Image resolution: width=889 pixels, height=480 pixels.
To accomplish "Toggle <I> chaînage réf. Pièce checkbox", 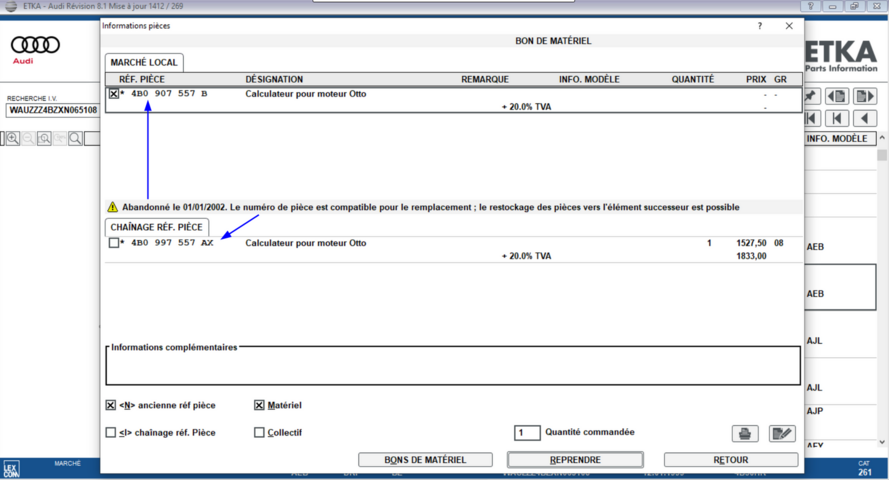I will pos(111,432).
